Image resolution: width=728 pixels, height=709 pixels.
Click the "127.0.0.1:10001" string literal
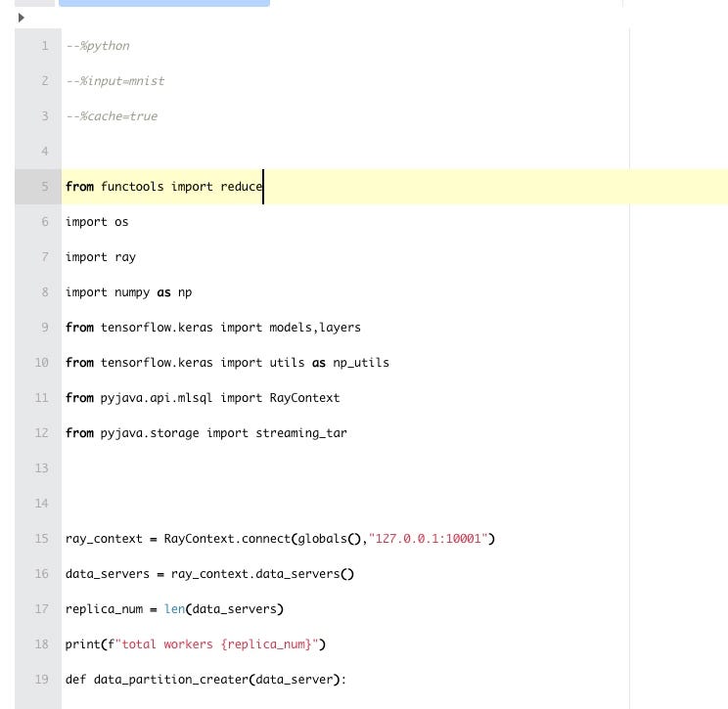pyautogui.click(x=428, y=539)
